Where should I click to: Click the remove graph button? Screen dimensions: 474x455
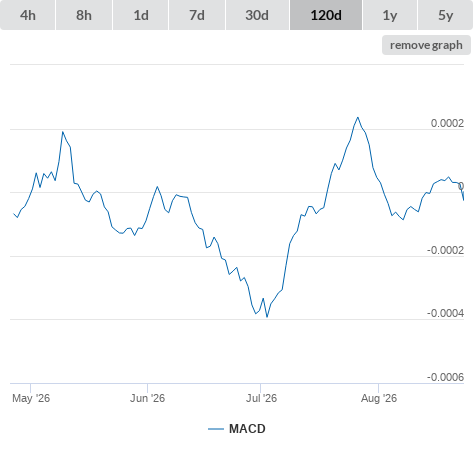tap(426, 45)
